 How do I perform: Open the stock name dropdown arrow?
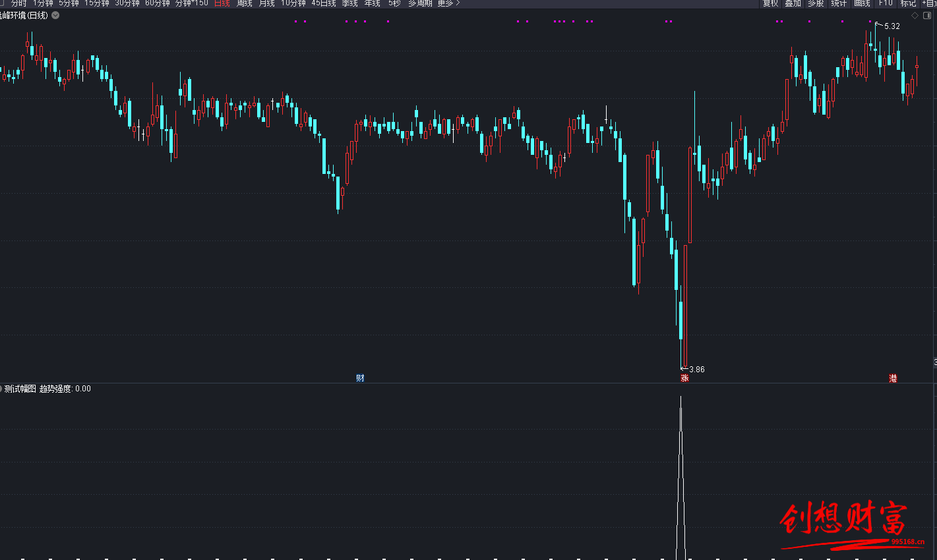55,15
